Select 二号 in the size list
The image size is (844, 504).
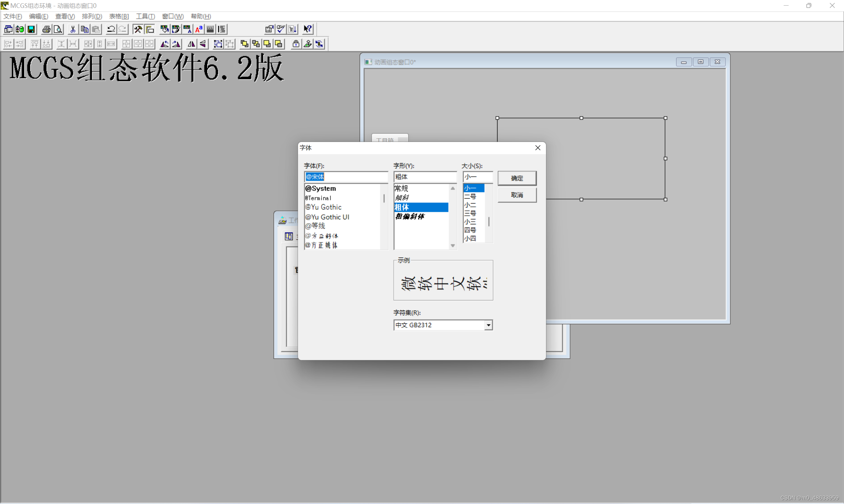pos(470,196)
